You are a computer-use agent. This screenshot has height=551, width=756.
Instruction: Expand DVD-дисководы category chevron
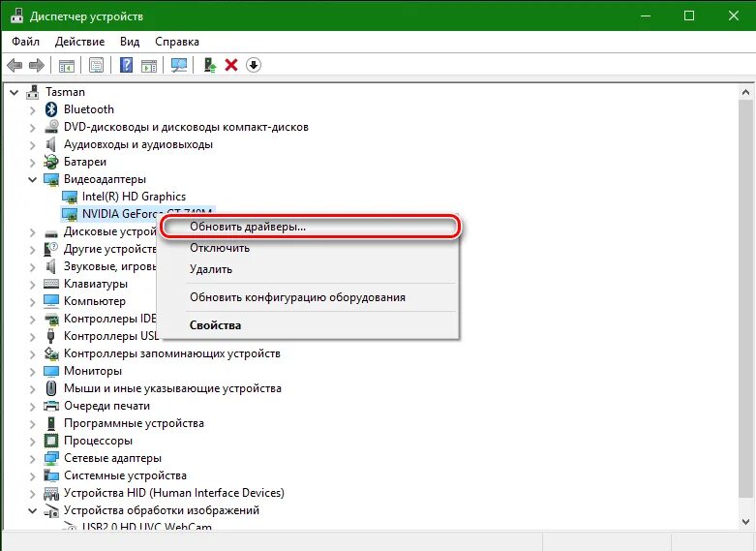pyautogui.click(x=32, y=128)
